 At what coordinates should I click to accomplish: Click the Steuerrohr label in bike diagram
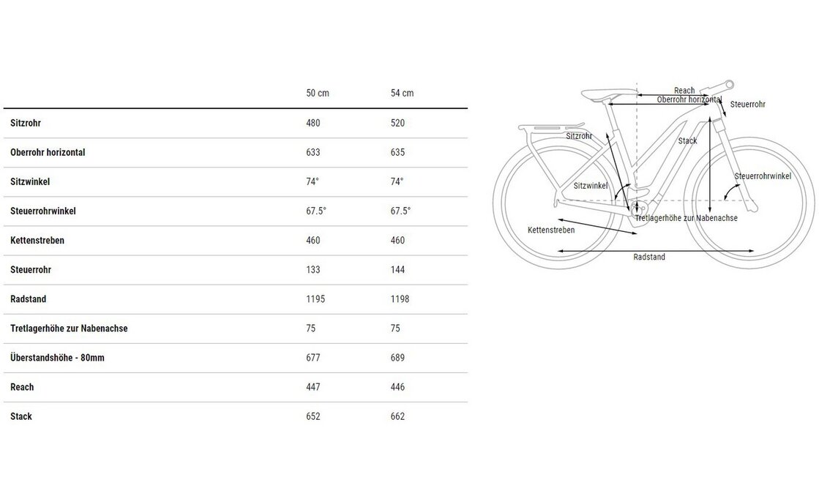click(x=748, y=105)
